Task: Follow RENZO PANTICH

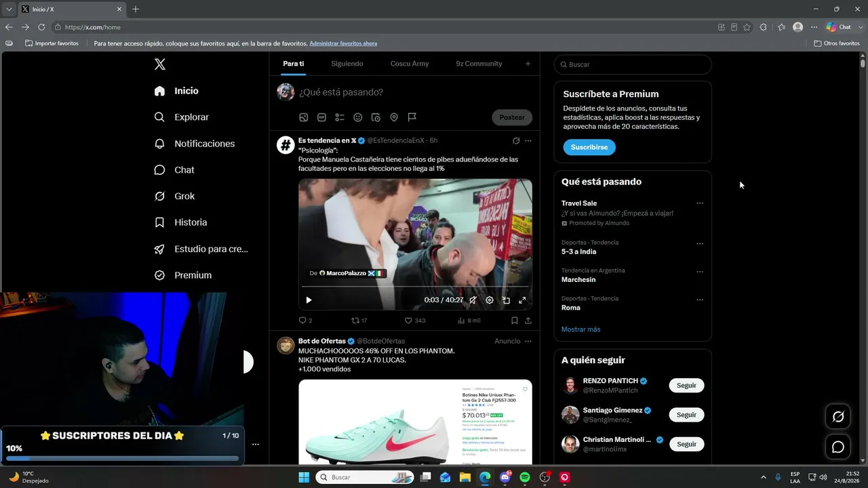Action: click(686, 386)
